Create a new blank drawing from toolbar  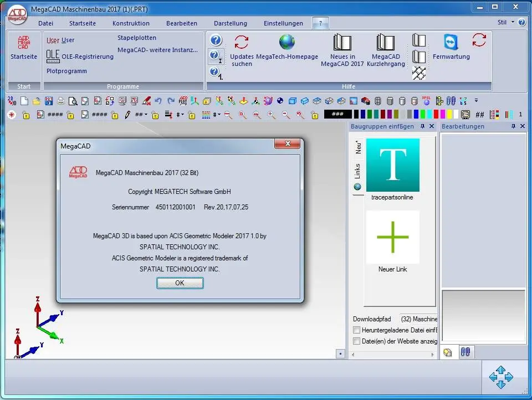24,101
